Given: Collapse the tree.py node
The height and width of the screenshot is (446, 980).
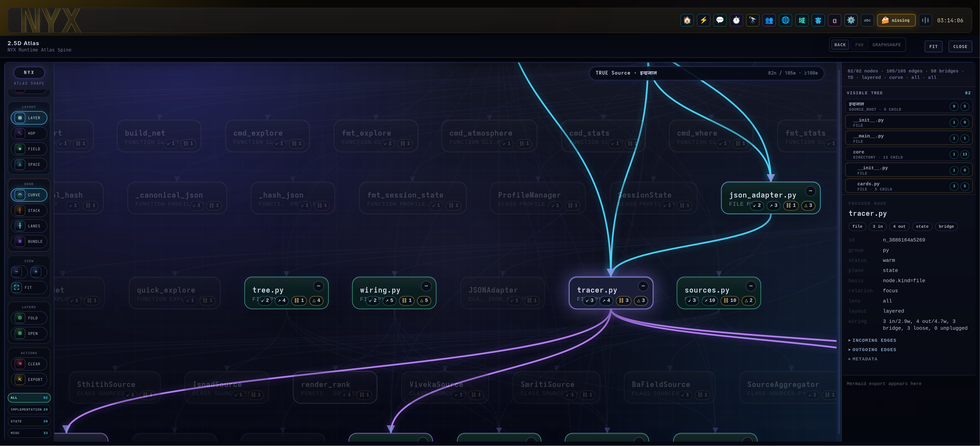Looking at the screenshot, I should pos(318,286).
